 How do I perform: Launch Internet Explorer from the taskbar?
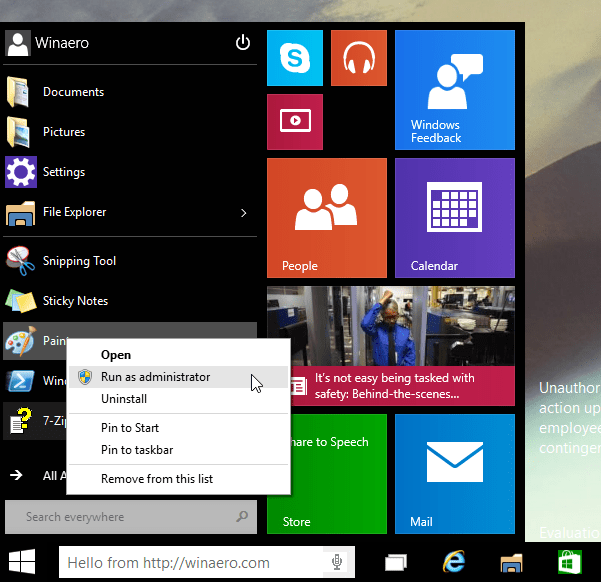pyautogui.click(x=454, y=562)
